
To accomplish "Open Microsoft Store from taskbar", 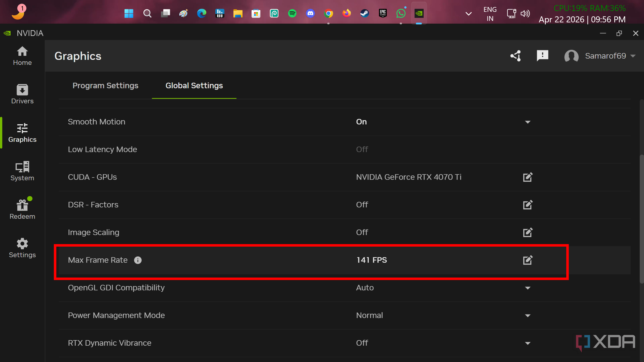I will (256, 13).
